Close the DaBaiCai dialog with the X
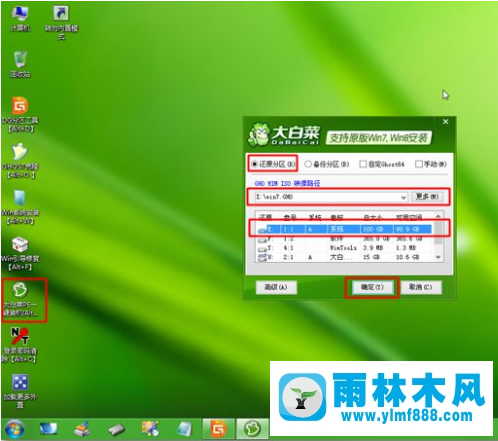 (x=445, y=122)
